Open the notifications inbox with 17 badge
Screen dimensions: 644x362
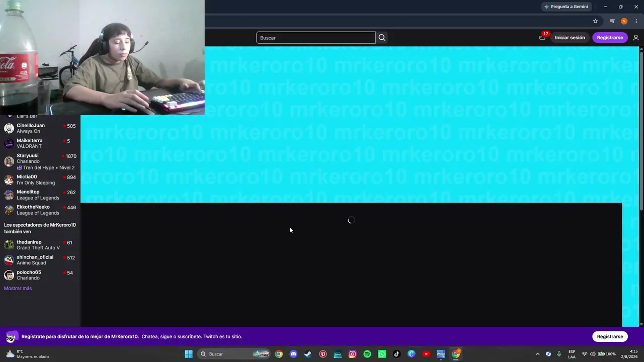tap(542, 37)
